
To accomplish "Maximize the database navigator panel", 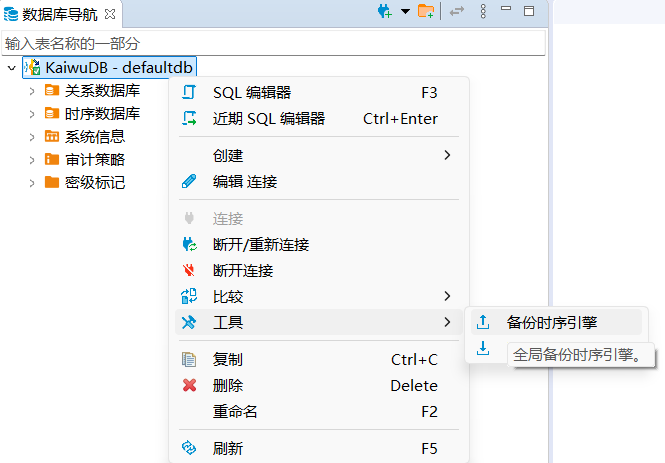I will click(x=529, y=11).
